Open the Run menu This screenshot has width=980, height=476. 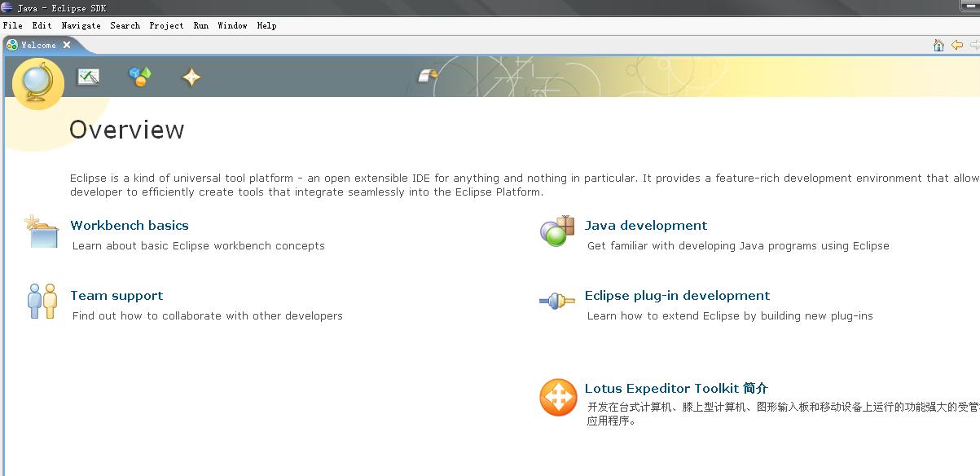point(200,25)
